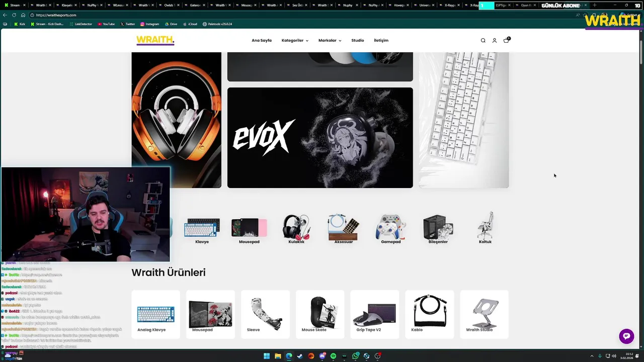644x362 pixels.
Task: Click the browser home icon
Action: click(23, 15)
